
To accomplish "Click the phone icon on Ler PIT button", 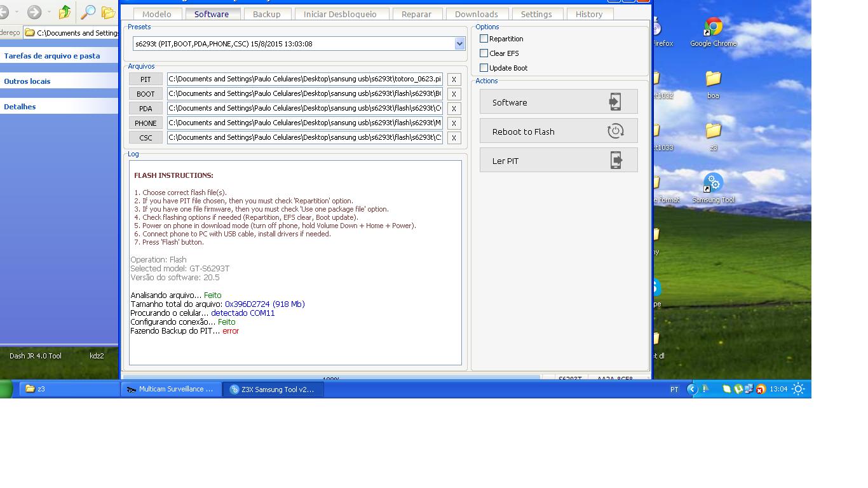I will [x=615, y=160].
